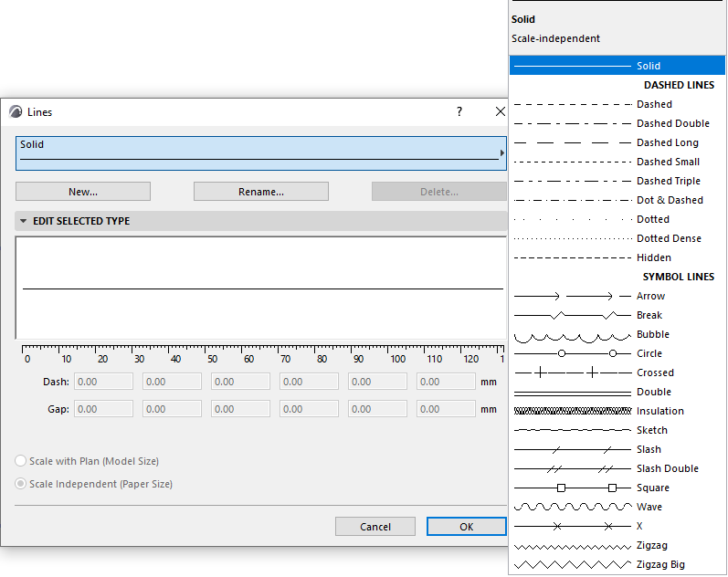
Task: Choose the X symbol line
Action: 617,526
